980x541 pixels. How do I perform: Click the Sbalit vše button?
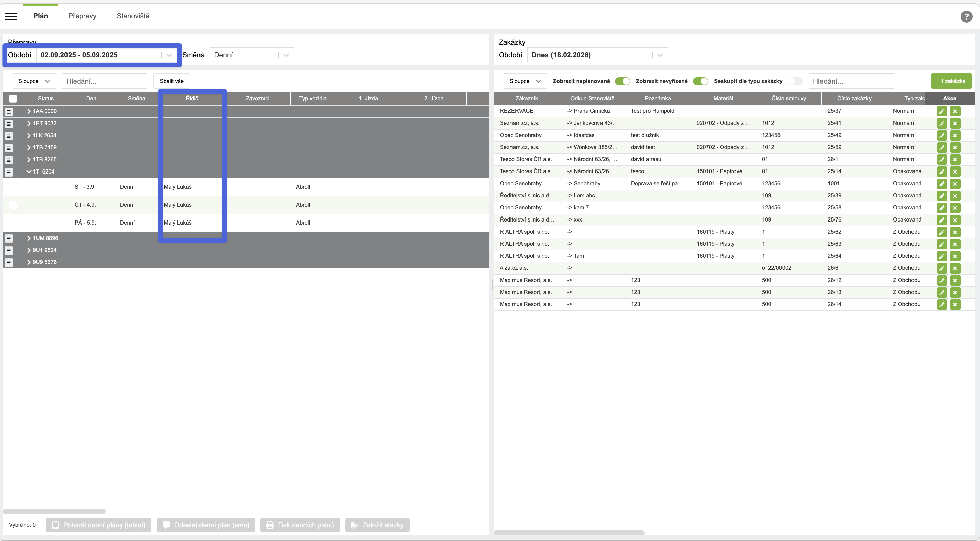(172, 81)
